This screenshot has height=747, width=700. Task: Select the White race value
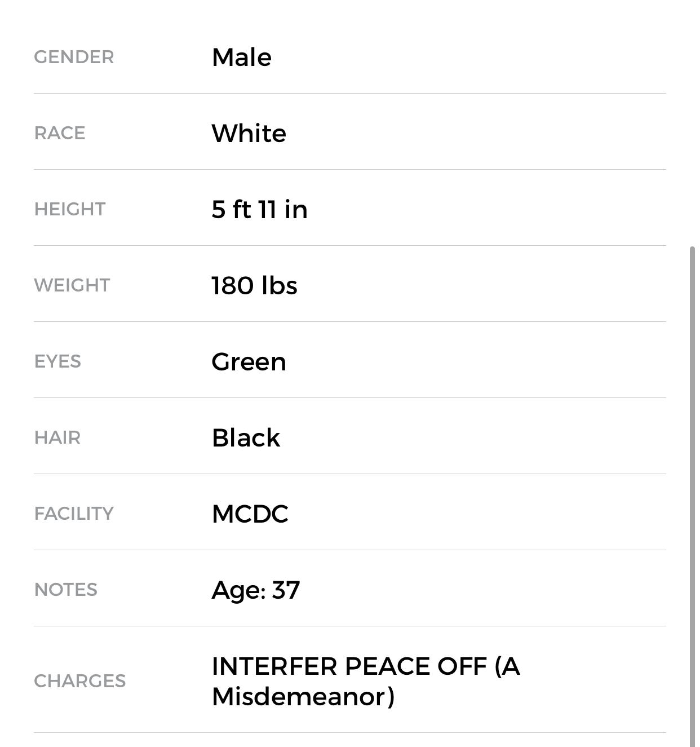249,133
